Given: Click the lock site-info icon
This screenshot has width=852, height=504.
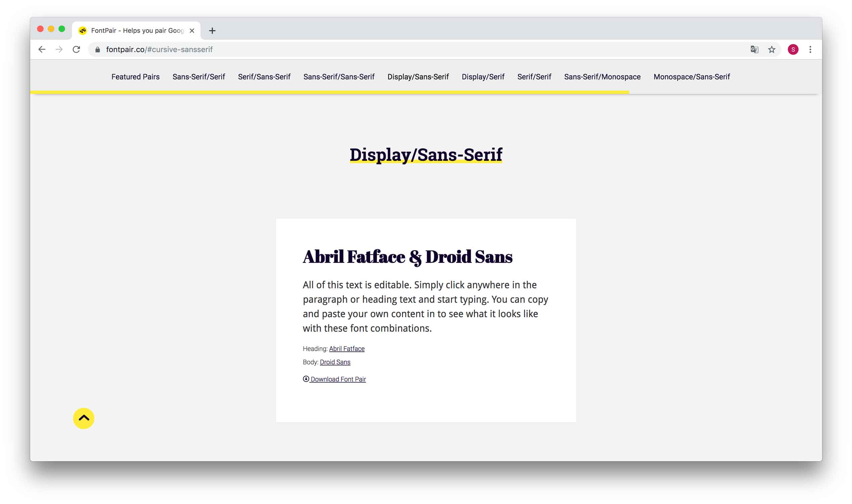Looking at the screenshot, I should coord(97,50).
